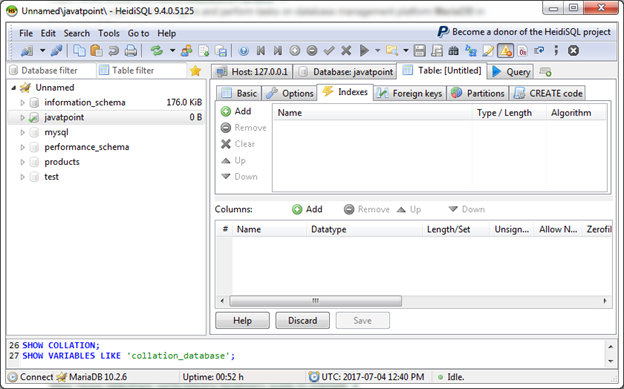624x389 pixels.
Task: Click the Paste clipboard icon
Action: [x=96, y=51]
